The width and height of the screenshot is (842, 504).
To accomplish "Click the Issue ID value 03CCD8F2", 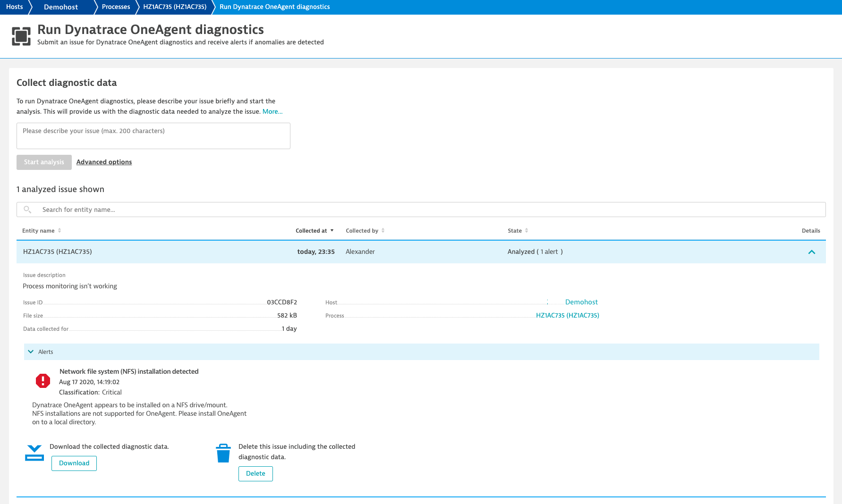I will tap(282, 302).
